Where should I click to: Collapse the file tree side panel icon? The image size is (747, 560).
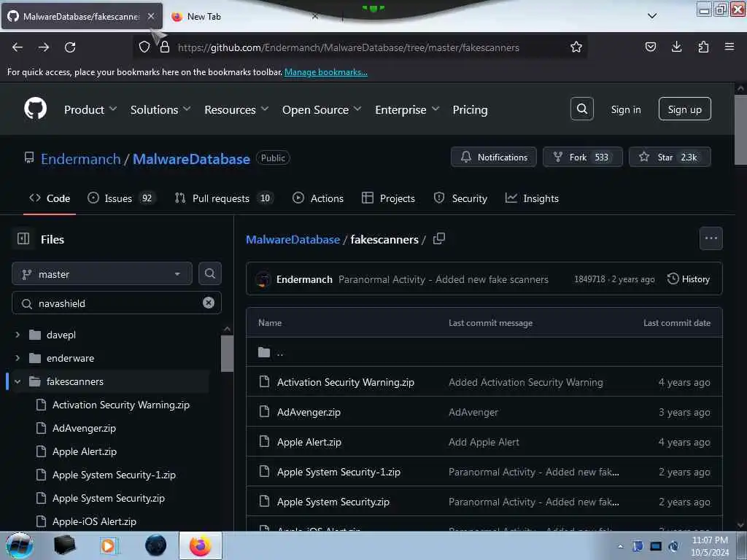pos(23,238)
